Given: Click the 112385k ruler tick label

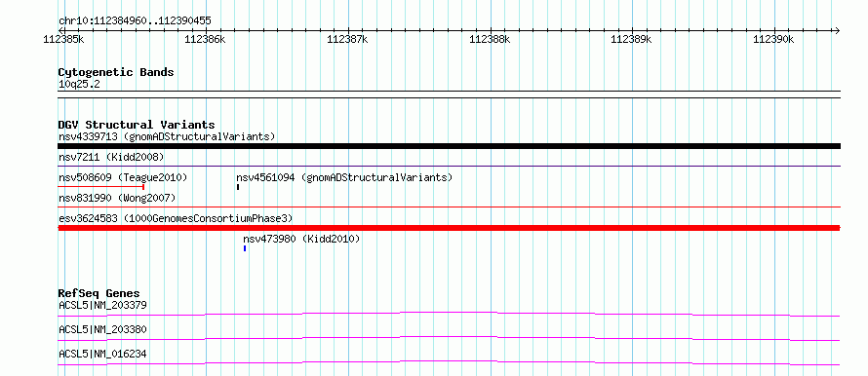Looking at the screenshot, I should click(63, 39).
